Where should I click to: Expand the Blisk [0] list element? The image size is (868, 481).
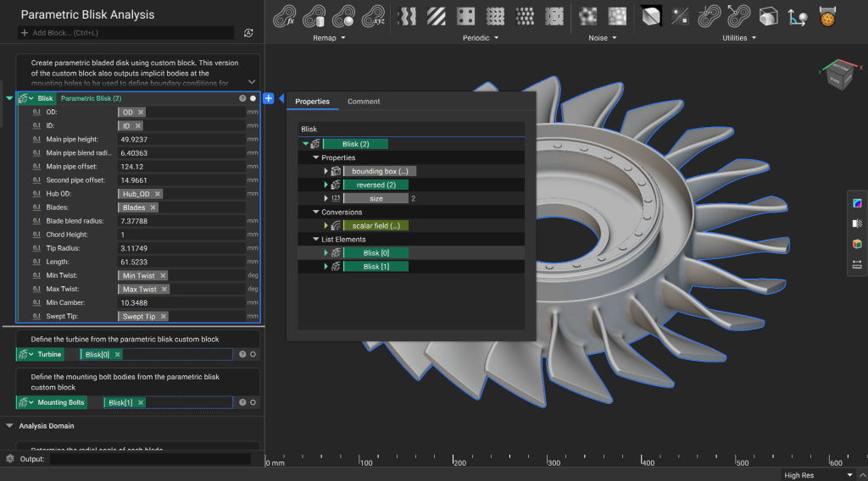326,252
